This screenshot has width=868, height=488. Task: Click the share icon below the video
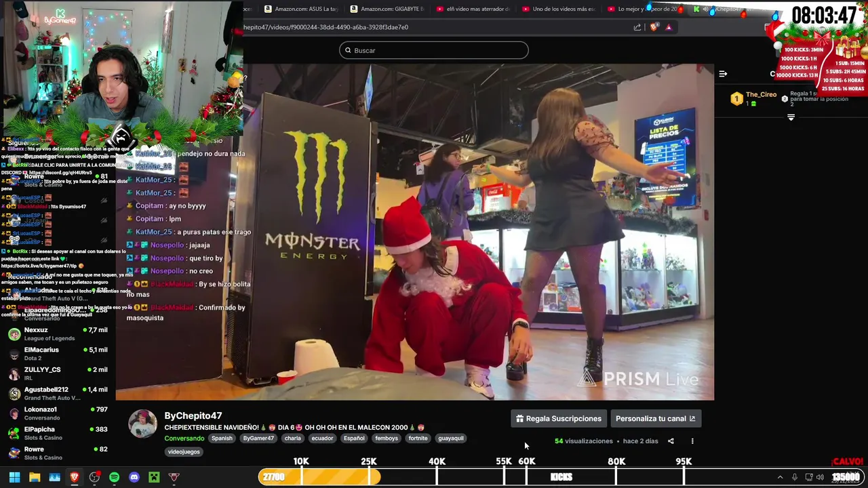point(671,441)
